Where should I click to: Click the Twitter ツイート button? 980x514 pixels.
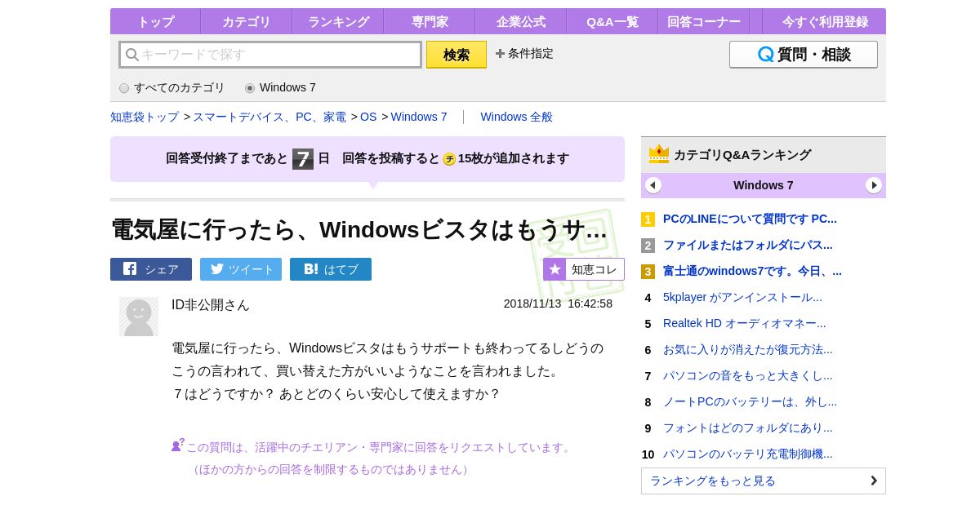[241, 269]
